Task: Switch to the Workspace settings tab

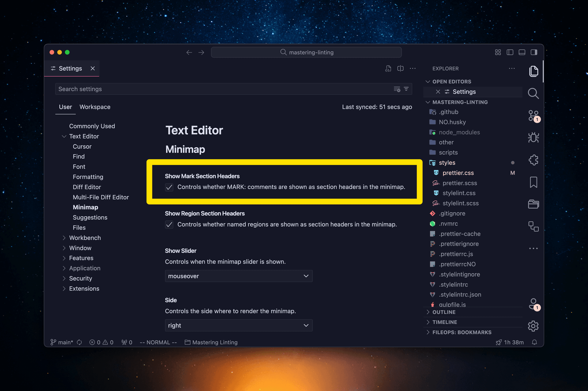Action: (x=95, y=107)
